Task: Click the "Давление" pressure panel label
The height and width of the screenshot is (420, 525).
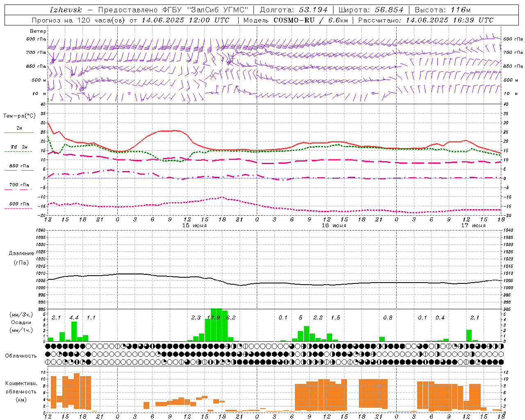Action: tap(21, 253)
